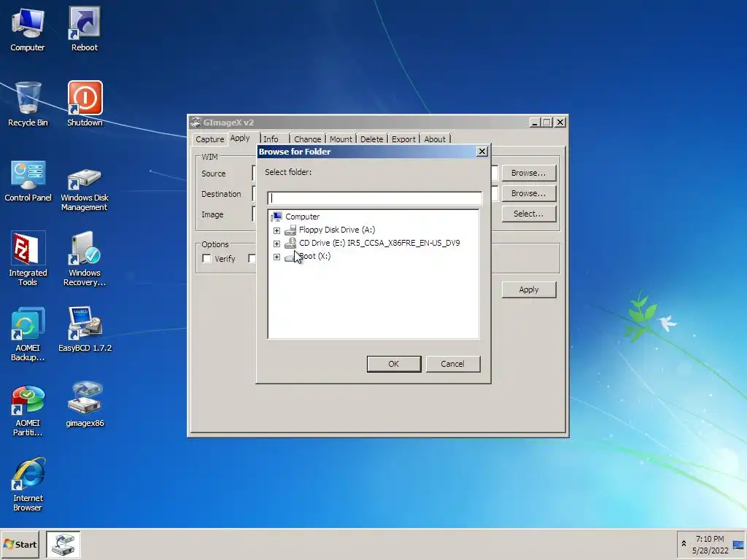
Task: Select the Computer root node icon
Action: 276,217
